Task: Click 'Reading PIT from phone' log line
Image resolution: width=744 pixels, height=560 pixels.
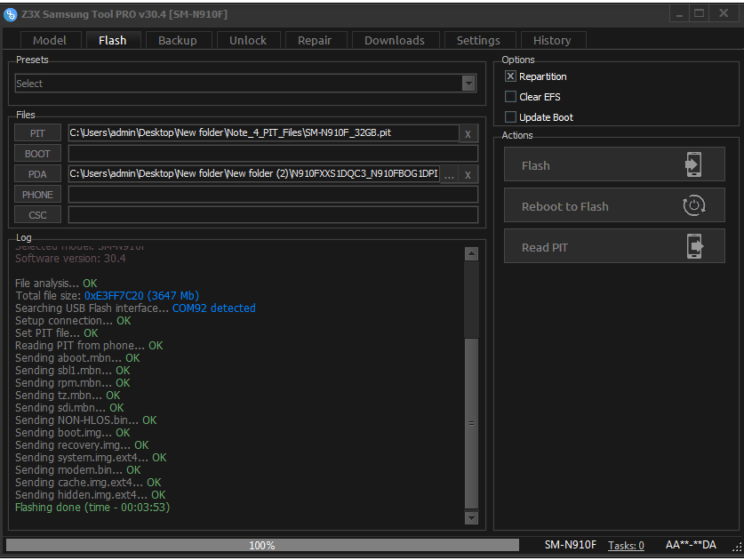Action: (x=89, y=346)
